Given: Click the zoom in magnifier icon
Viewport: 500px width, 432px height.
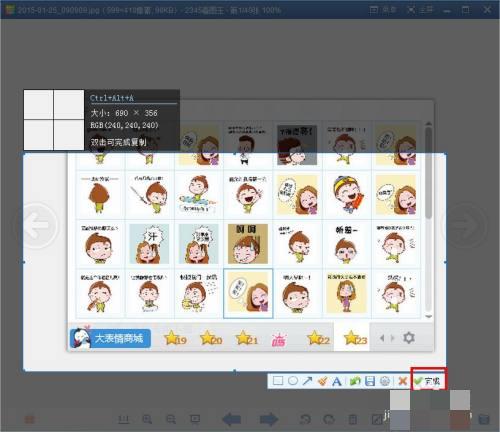Looking at the screenshot, I should pos(147,419).
